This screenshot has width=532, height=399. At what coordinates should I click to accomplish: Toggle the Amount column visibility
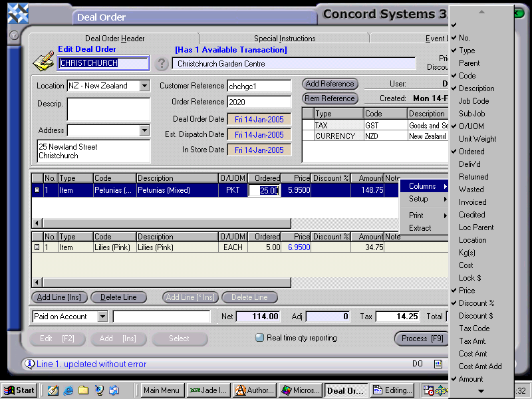coord(469,378)
